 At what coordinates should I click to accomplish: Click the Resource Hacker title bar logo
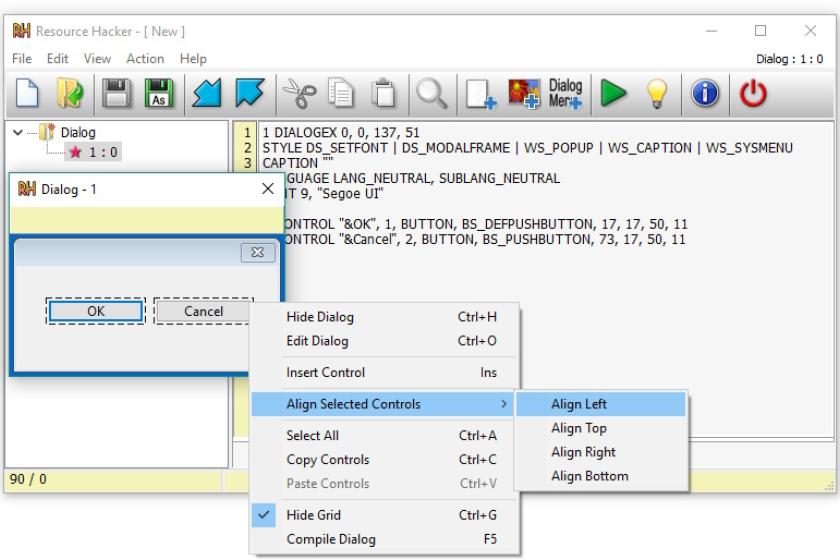21,31
